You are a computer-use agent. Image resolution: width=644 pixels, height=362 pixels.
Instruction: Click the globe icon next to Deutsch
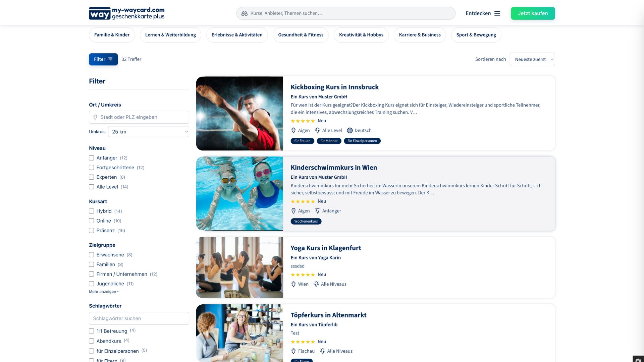click(350, 130)
